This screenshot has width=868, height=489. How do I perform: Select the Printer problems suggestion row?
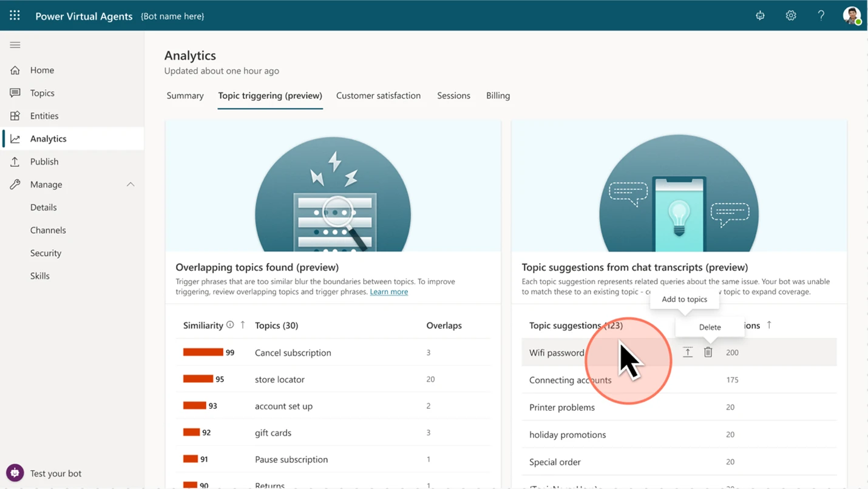point(562,407)
